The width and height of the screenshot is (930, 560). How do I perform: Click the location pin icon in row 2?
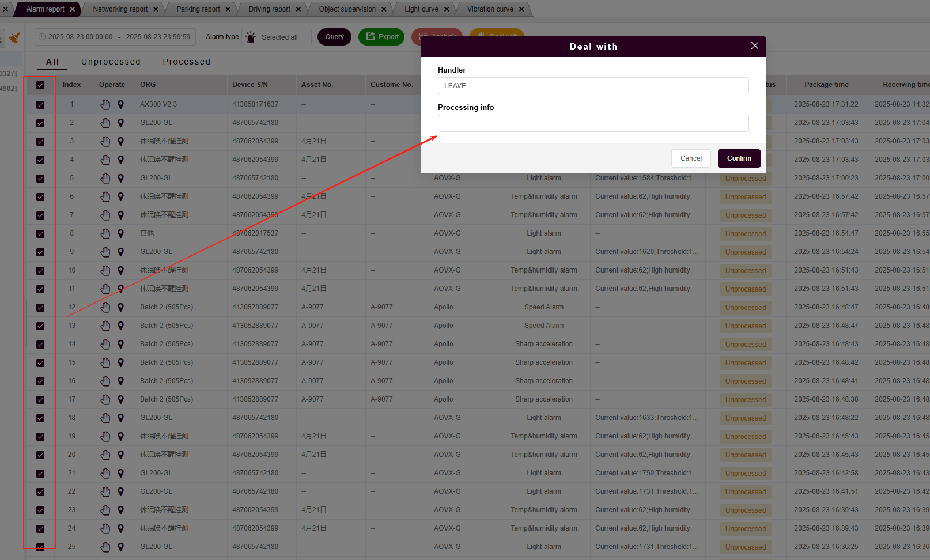[120, 123]
